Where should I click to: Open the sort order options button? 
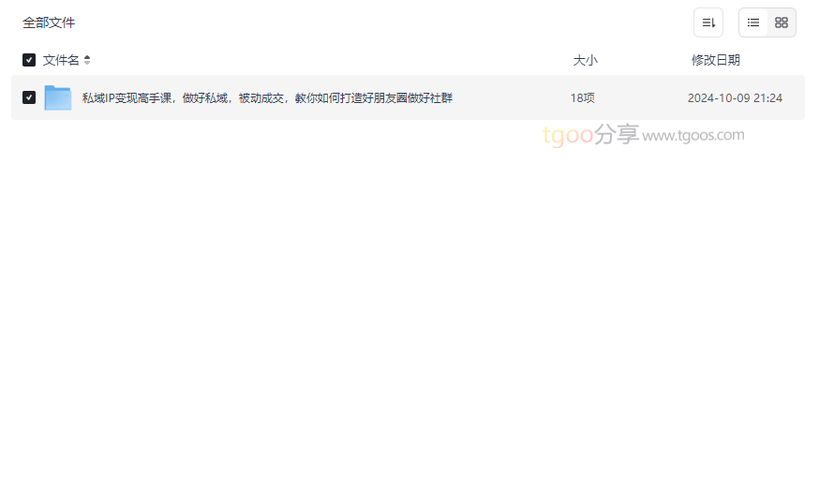(x=708, y=22)
